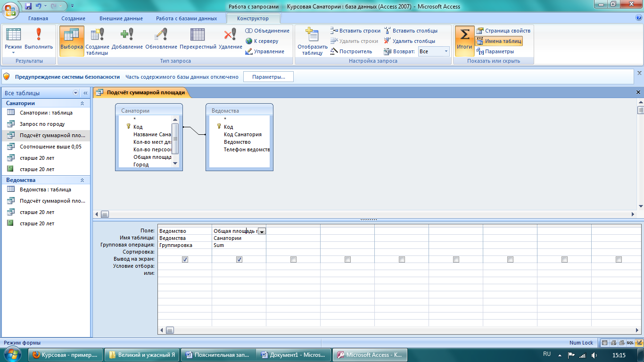Check Вывод на экран in fourth column

(347, 259)
